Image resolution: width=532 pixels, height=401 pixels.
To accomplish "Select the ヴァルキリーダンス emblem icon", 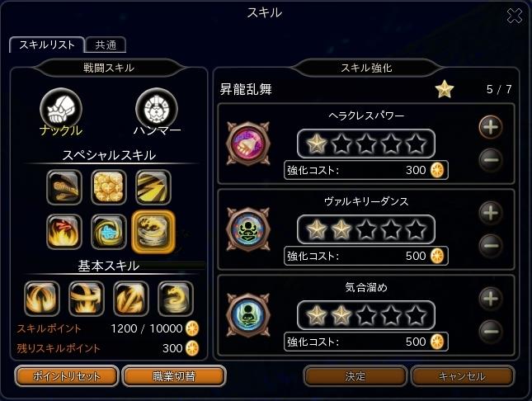I will (x=248, y=229).
